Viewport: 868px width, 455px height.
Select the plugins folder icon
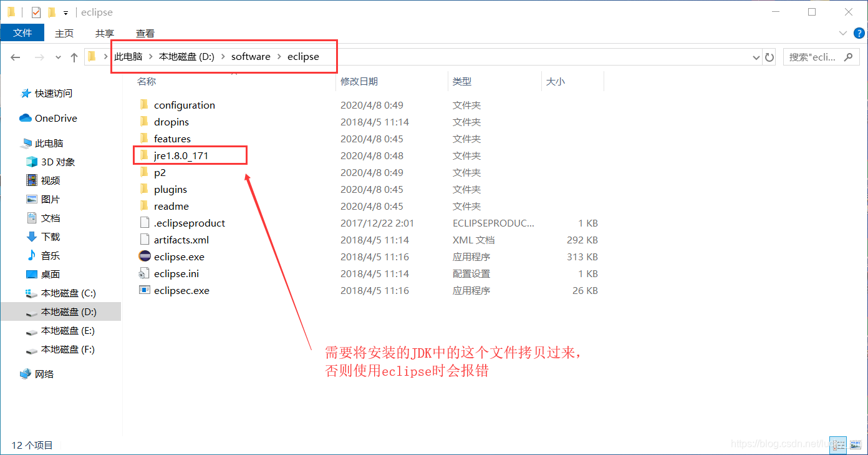(x=145, y=189)
